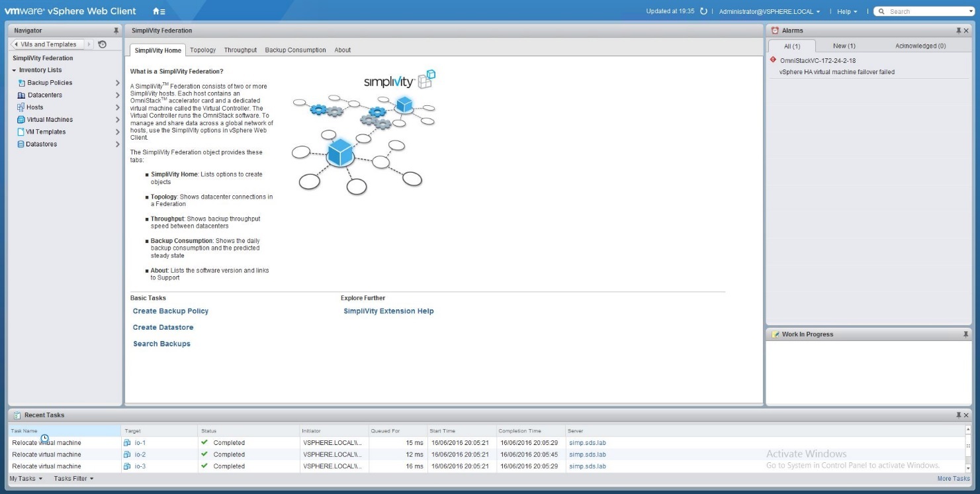Open the Search Backups link
The image size is (980, 494).
[x=161, y=344]
